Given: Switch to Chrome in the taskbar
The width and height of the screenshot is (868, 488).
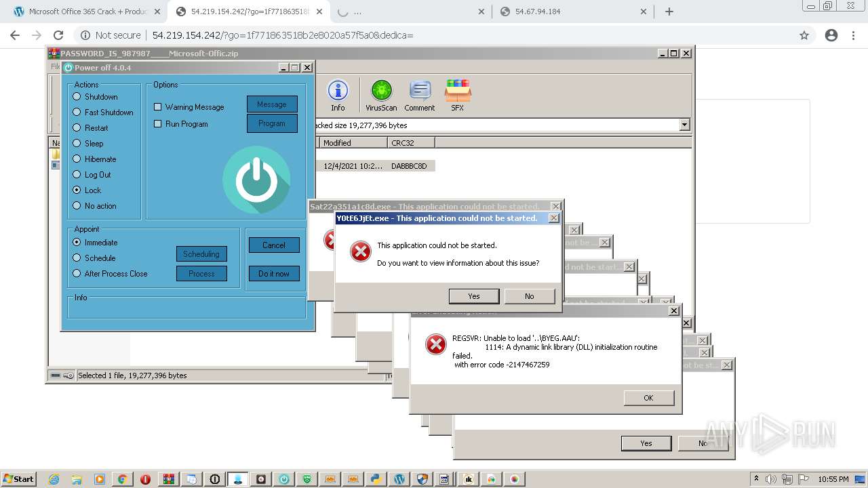Looking at the screenshot, I should pyautogui.click(x=123, y=479).
